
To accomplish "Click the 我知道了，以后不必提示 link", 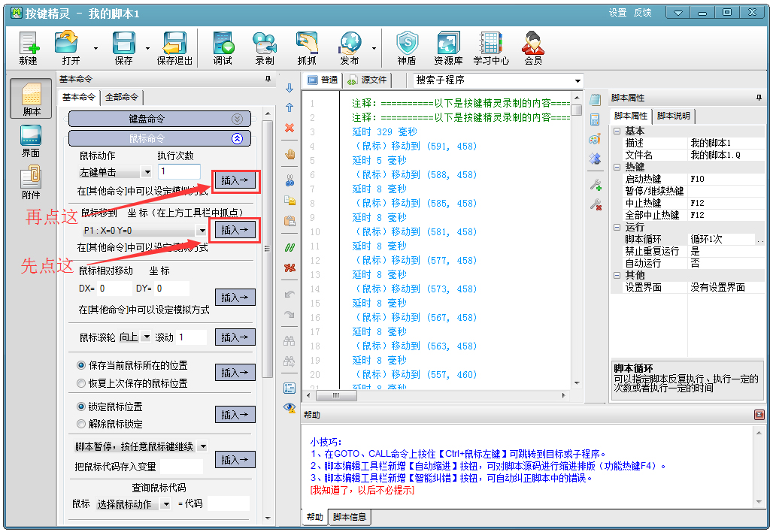I will pos(362,490).
